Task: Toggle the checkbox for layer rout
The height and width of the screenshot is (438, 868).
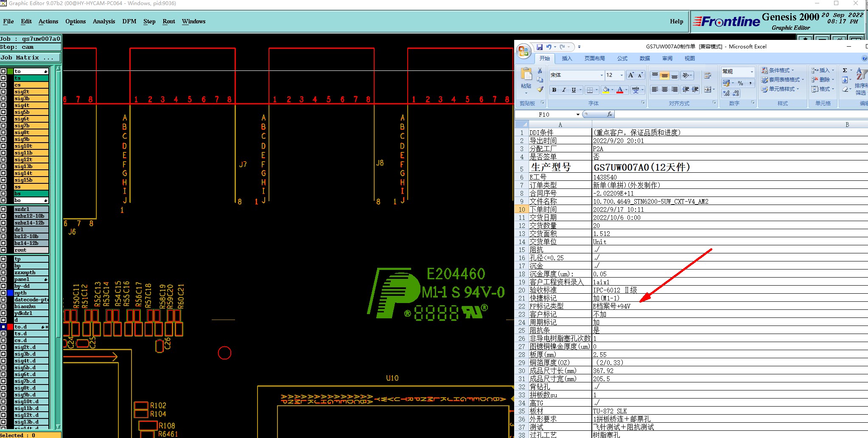Action: point(3,250)
